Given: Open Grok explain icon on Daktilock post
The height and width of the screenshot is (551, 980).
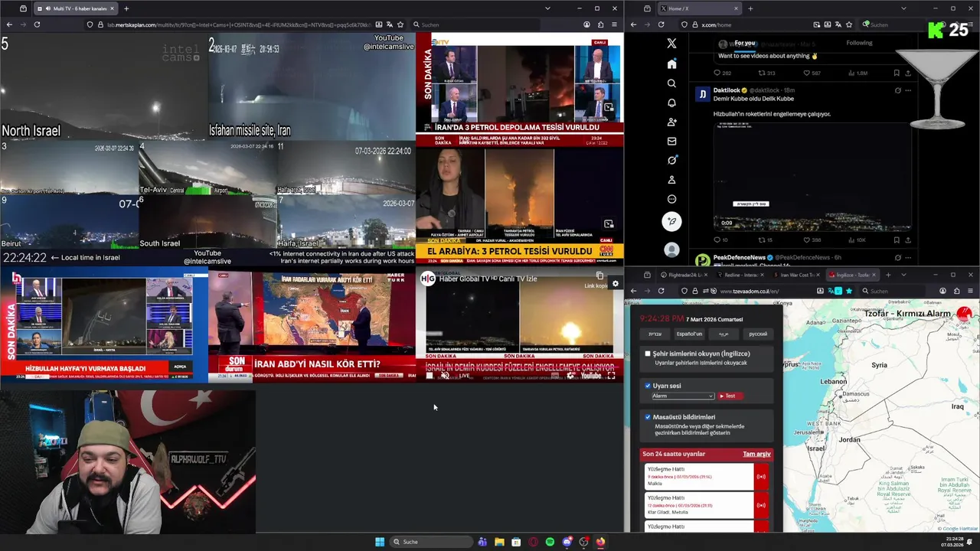Looking at the screenshot, I should point(897,90).
